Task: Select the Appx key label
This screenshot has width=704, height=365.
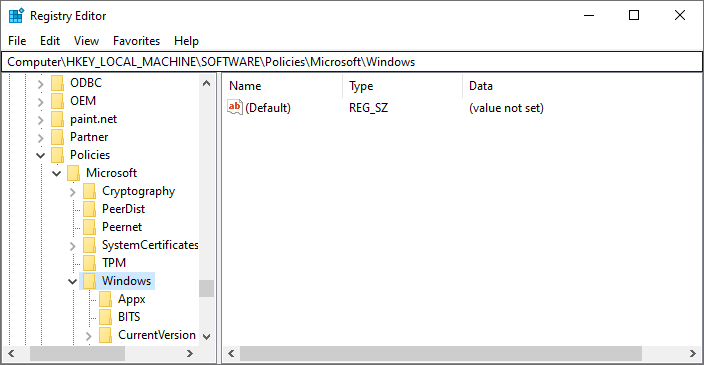Action: coord(132,299)
